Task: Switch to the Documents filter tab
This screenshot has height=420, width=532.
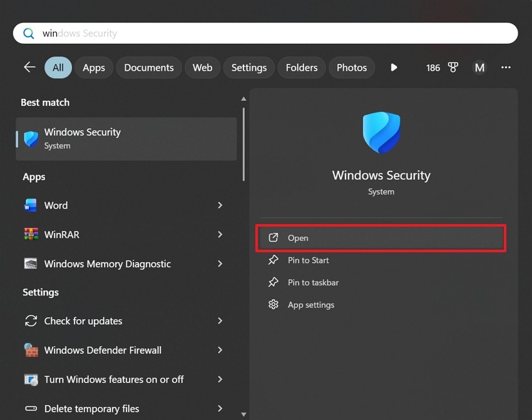Action: pos(148,67)
